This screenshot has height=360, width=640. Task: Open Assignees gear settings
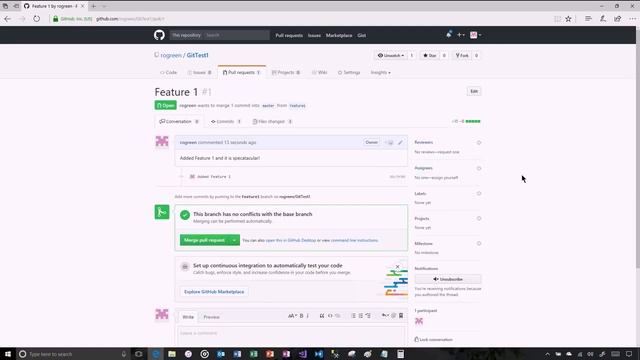[x=479, y=168]
